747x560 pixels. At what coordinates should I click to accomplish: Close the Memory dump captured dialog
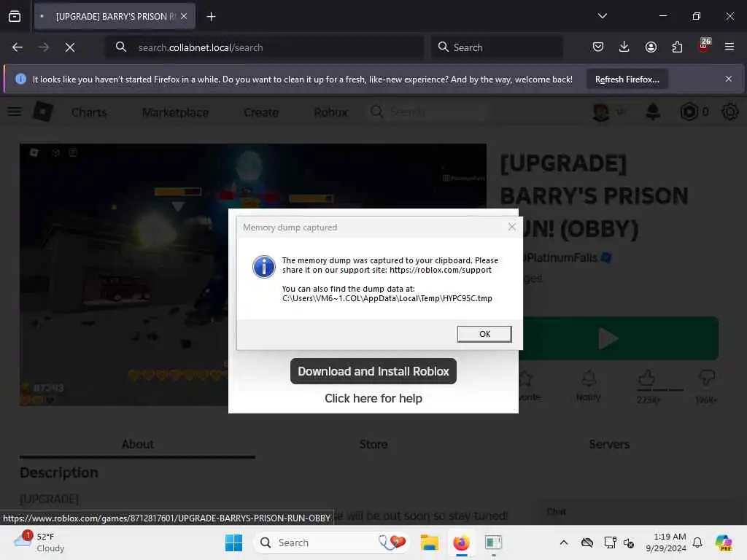click(511, 227)
